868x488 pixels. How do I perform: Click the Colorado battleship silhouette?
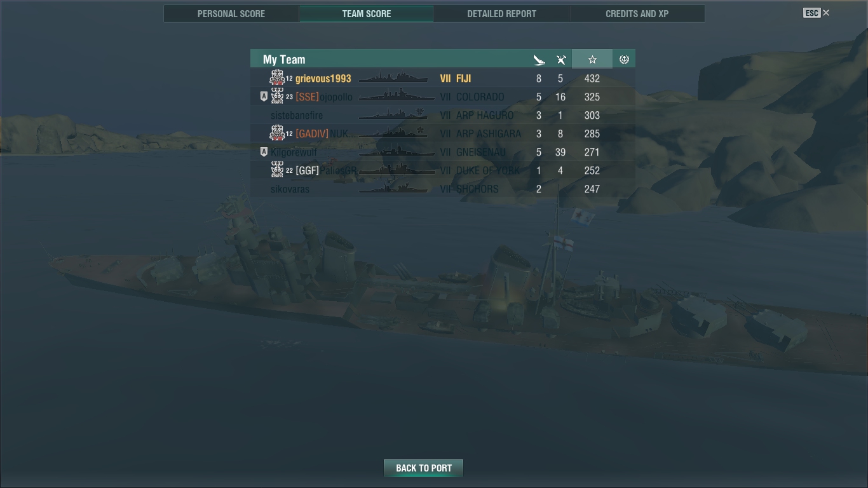tap(393, 97)
